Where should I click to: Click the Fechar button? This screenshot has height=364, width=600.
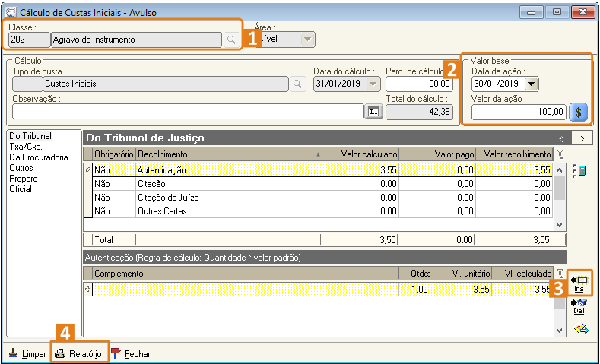(x=131, y=353)
